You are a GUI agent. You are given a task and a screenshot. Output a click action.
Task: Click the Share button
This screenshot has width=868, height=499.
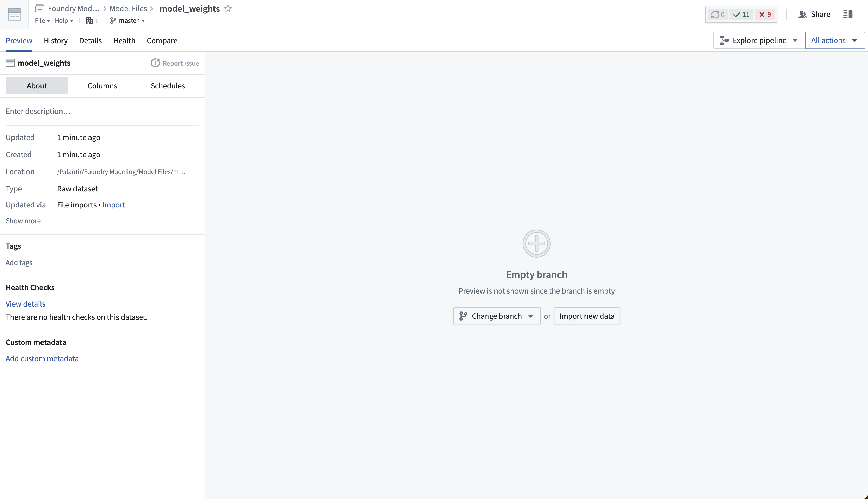point(814,14)
